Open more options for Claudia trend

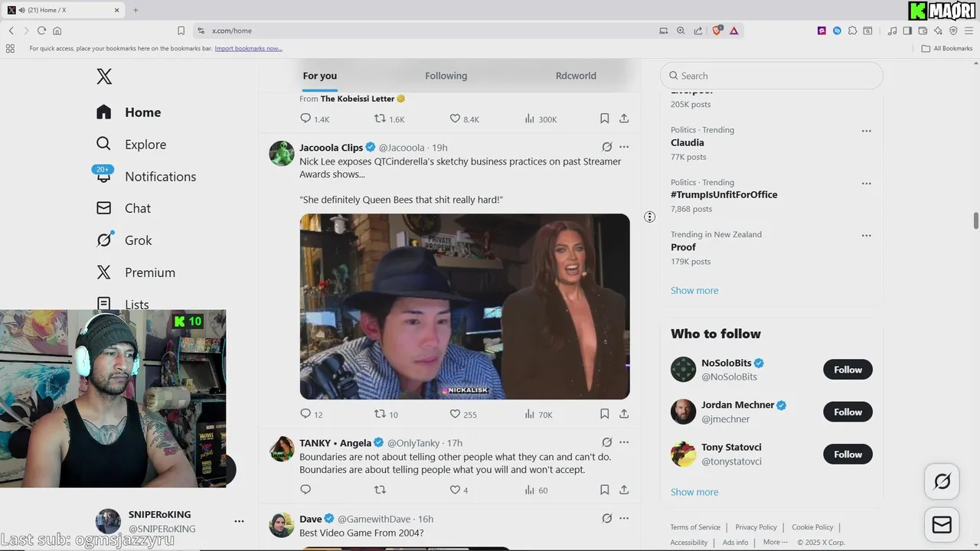coord(866,131)
